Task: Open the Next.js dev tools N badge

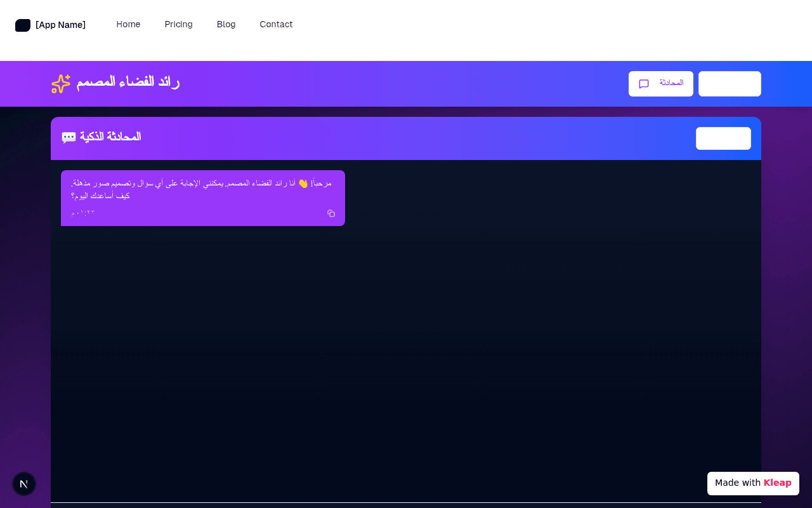Action: 24,484
